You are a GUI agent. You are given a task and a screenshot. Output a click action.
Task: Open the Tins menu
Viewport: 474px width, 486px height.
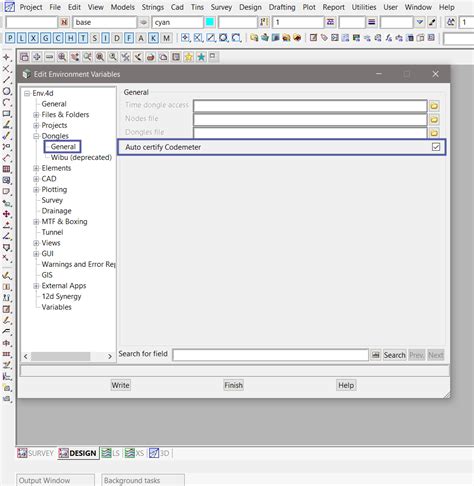(x=197, y=7)
